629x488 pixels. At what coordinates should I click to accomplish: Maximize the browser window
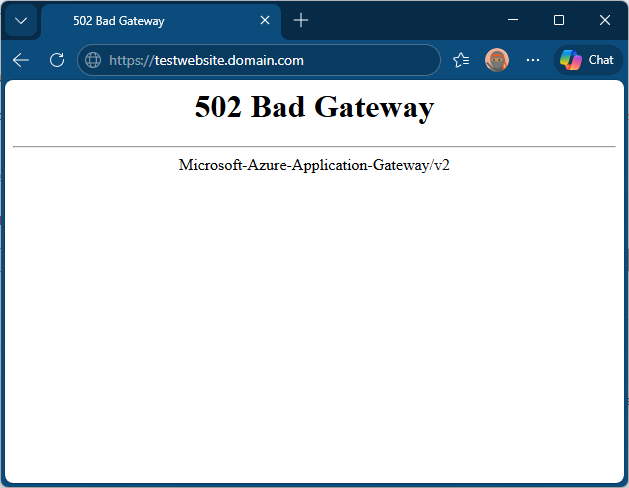click(559, 20)
